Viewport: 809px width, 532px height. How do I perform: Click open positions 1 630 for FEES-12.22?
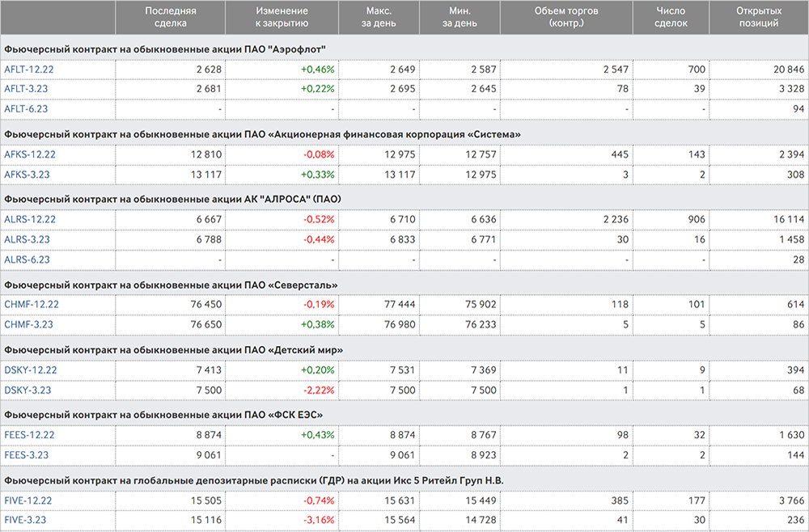[792, 435]
